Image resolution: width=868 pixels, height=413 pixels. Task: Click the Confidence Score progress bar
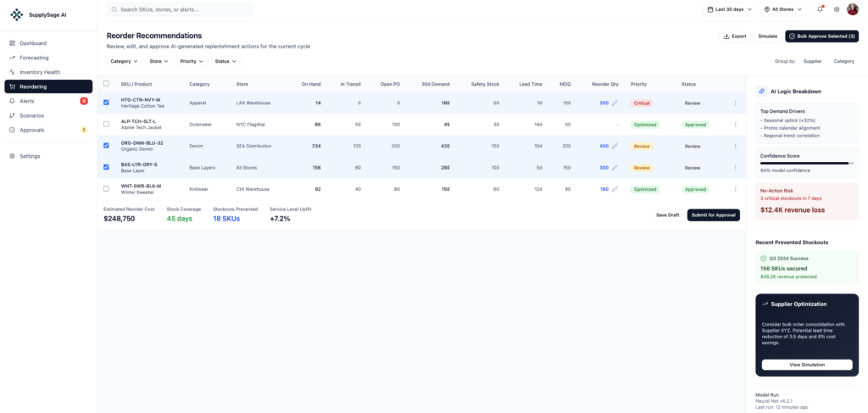(806, 163)
